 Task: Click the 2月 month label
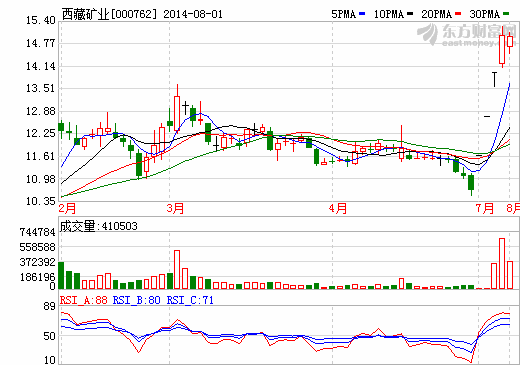[x=67, y=209]
